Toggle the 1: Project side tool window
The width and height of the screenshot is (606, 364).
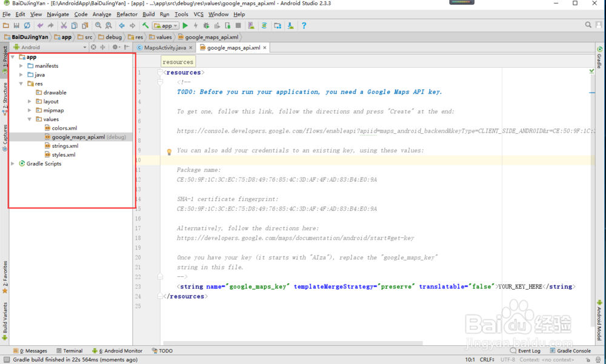[x=5, y=59]
